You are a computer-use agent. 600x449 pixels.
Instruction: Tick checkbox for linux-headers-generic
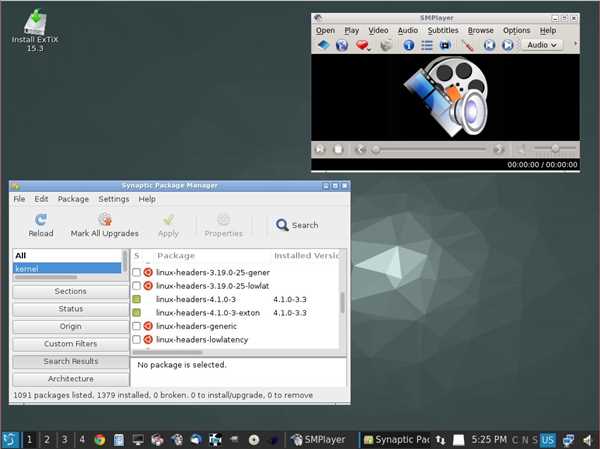click(x=136, y=326)
